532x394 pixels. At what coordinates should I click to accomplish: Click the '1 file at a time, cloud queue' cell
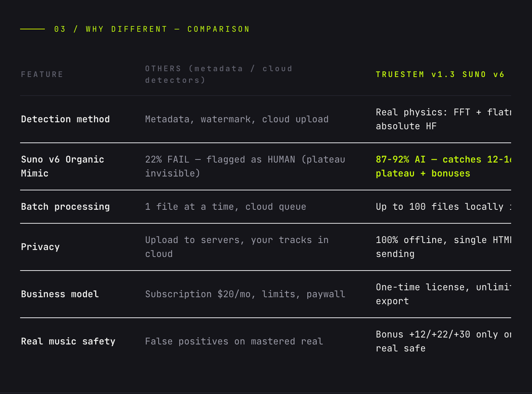point(226,207)
